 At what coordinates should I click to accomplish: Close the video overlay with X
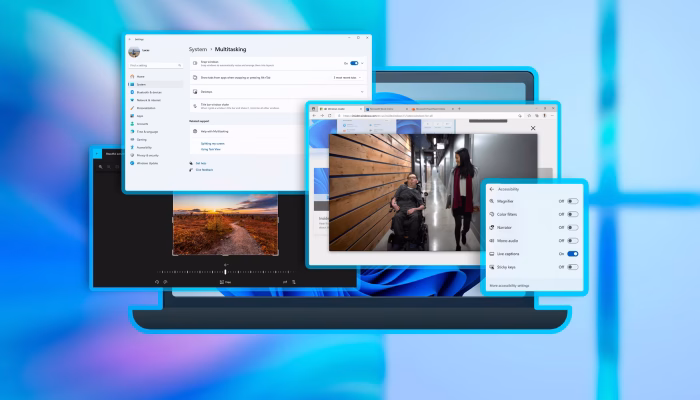pos(533,128)
